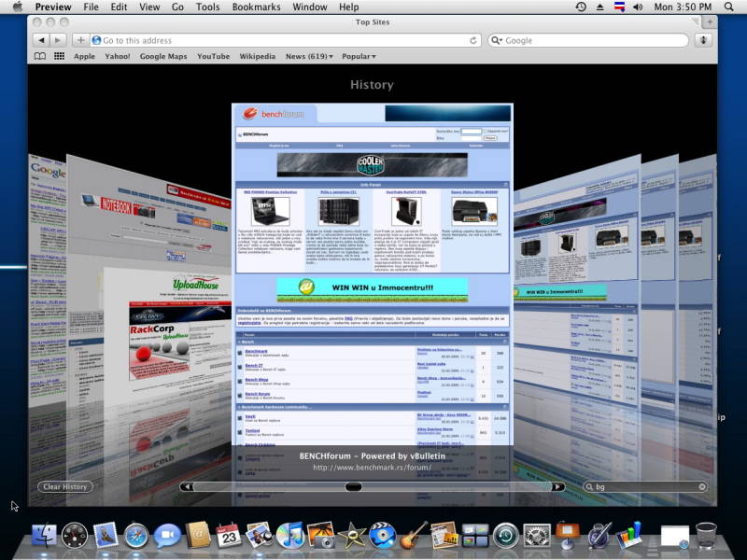Open System Preferences gear in dock
The width and height of the screenshot is (747, 560).
[537, 535]
